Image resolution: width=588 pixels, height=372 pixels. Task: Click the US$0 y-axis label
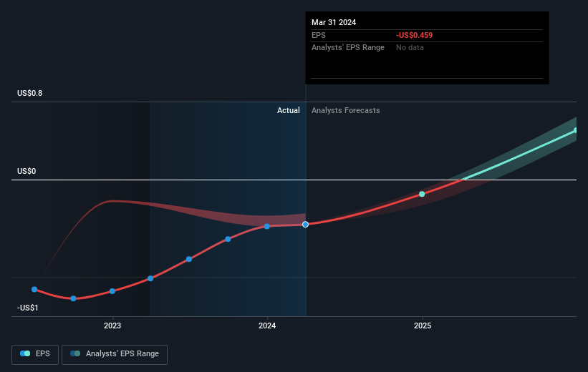[x=26, y=171]
